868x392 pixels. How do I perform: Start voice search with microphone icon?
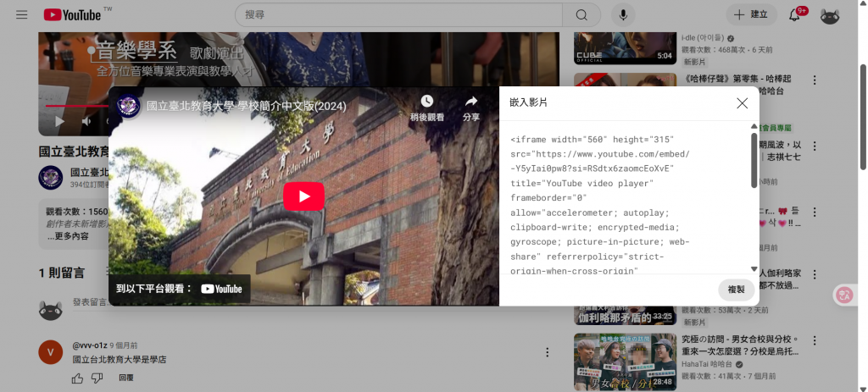click(623, 15)
